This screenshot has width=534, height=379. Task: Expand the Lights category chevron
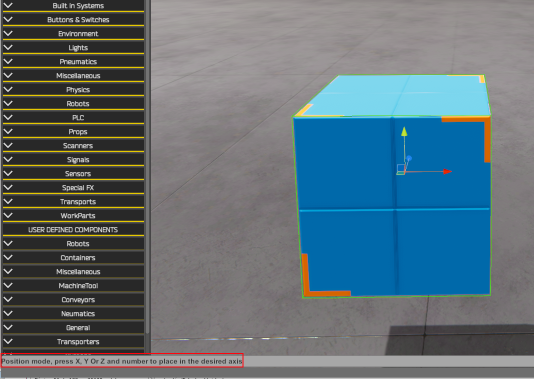click(x=8, y=47)
